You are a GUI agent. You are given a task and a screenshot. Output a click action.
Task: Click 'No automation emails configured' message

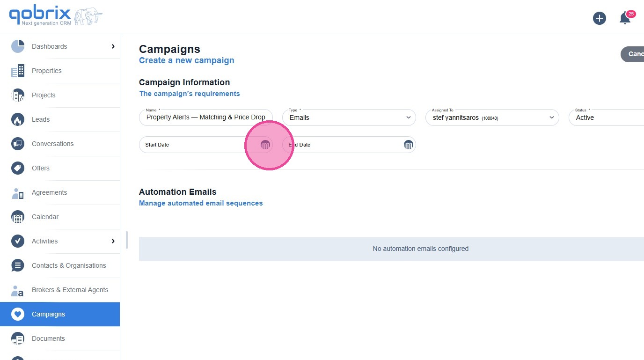[x=421, y=249]
